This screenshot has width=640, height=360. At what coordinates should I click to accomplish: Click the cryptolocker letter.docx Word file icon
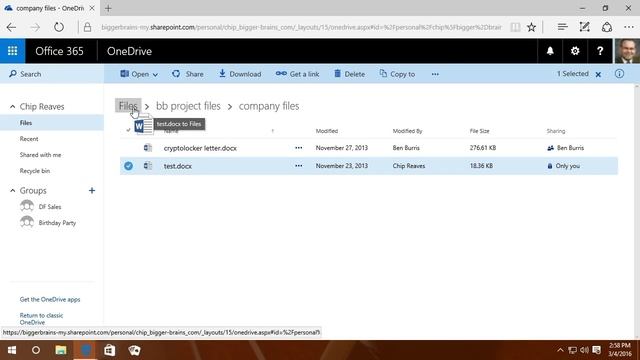point(148,148)
